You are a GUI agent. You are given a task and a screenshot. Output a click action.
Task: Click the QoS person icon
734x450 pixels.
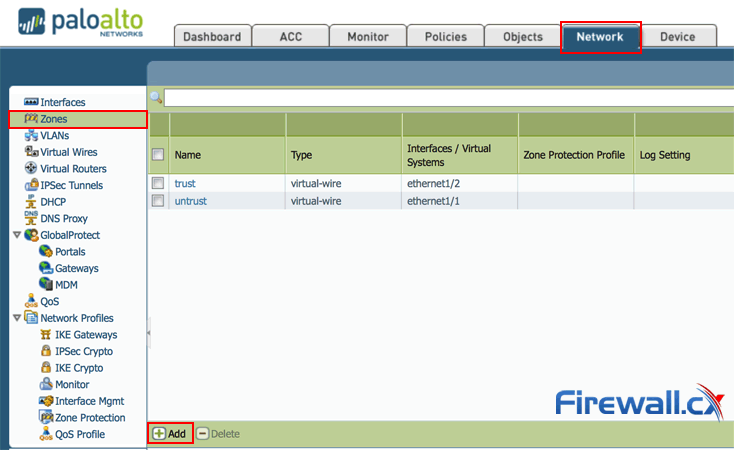coord(31,301)
